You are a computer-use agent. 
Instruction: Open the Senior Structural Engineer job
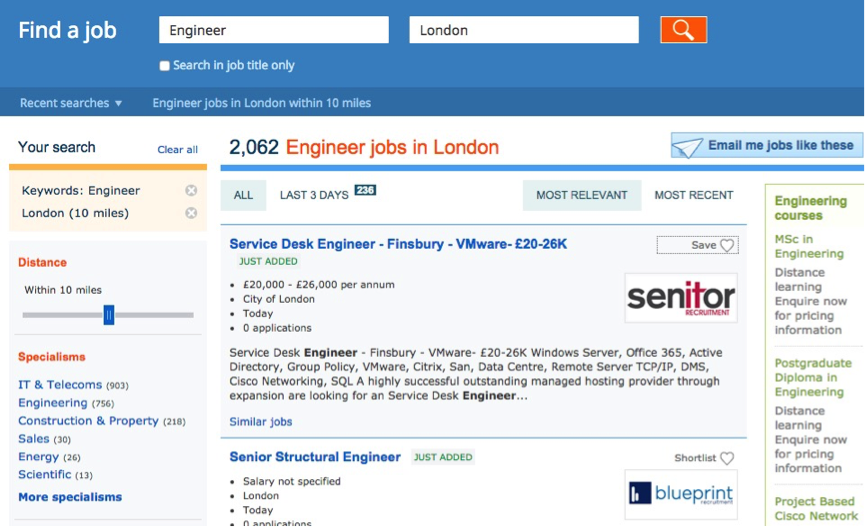tap(315, 457)
